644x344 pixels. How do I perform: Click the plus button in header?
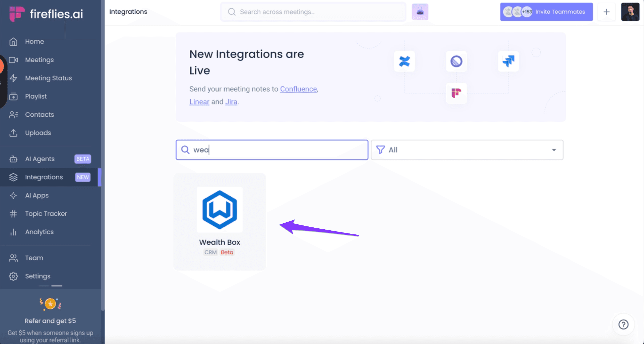tap(606, 12)
